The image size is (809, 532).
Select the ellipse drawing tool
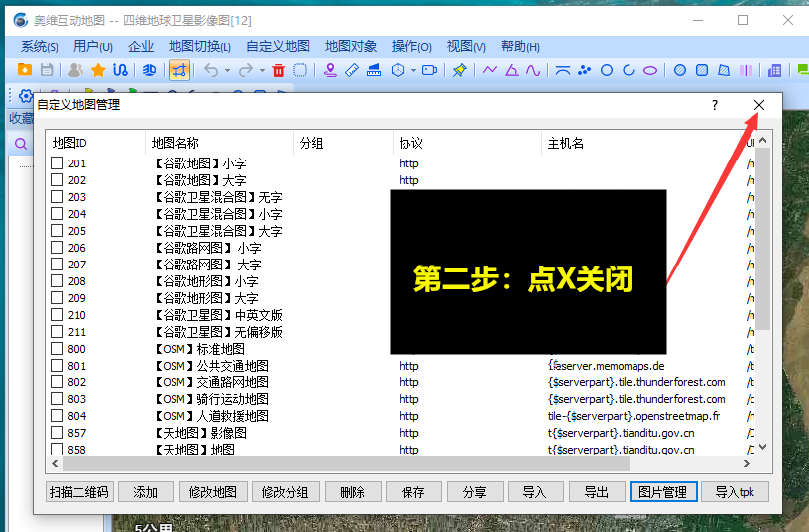[x=650, y=70]
